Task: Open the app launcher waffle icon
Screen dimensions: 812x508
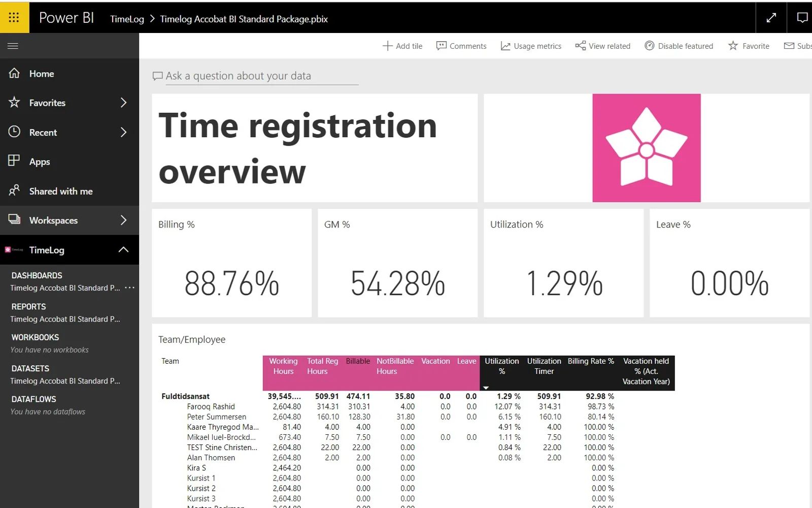Action: (14, 18)
